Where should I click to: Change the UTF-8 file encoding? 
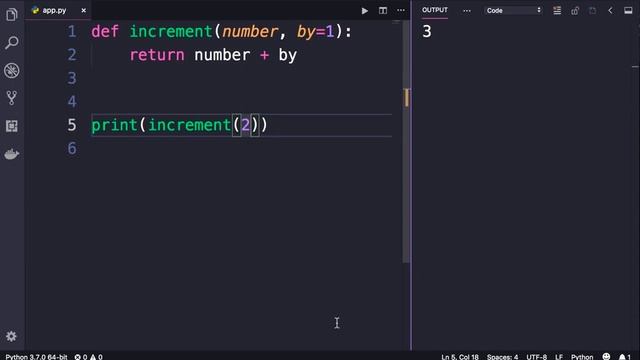(536, 357)
